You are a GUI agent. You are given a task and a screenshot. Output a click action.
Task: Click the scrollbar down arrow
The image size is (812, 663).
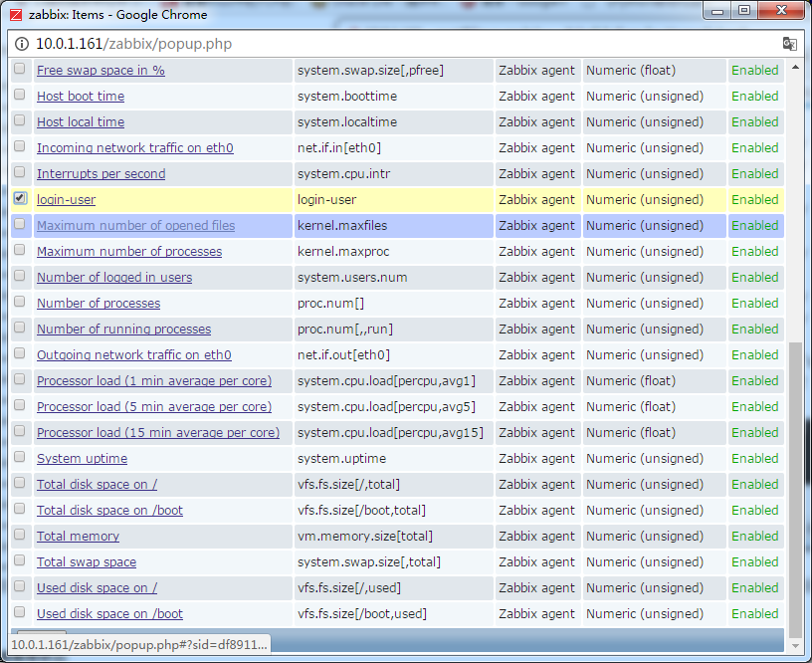(x=795, y=645)
